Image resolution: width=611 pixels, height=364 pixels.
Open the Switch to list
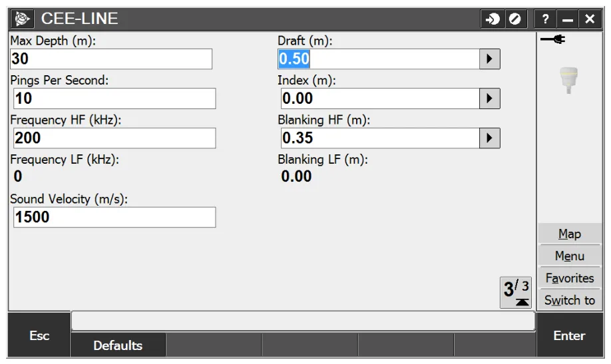570,300
